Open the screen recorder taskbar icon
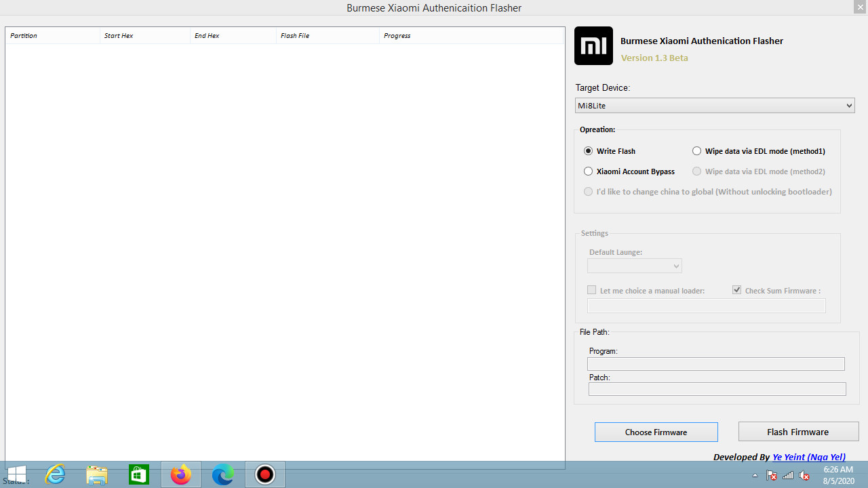This screenshot has width=868, height=488. click(x=264, y=474)
